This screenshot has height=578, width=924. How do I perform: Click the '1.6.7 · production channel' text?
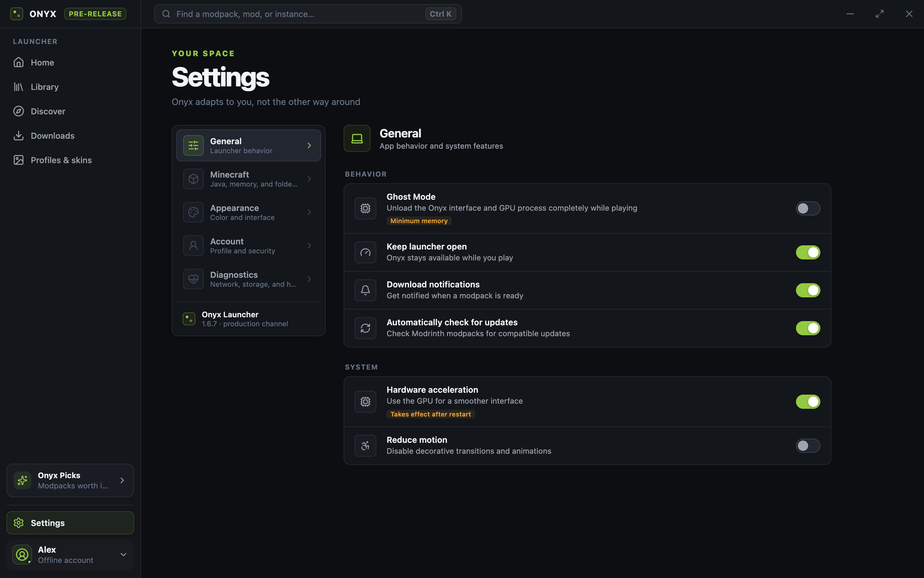[245, 324]
